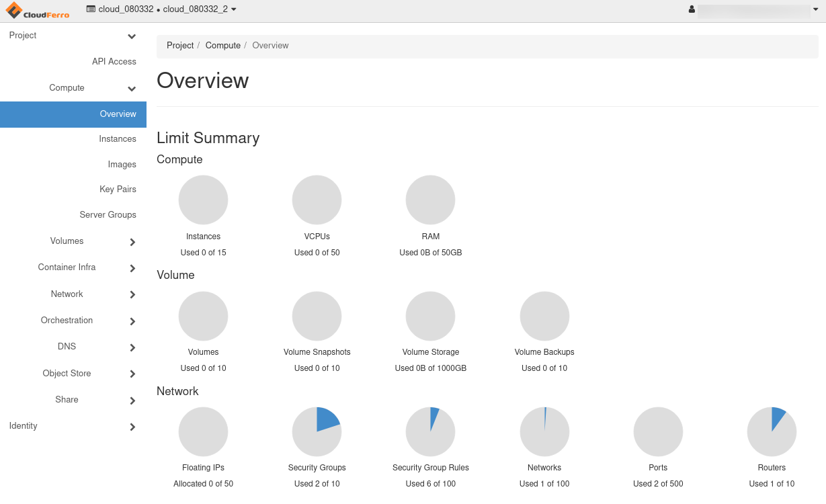Click the Routers usage pie chart
This screenshot has height=504, width=826.
click(772, 431)
